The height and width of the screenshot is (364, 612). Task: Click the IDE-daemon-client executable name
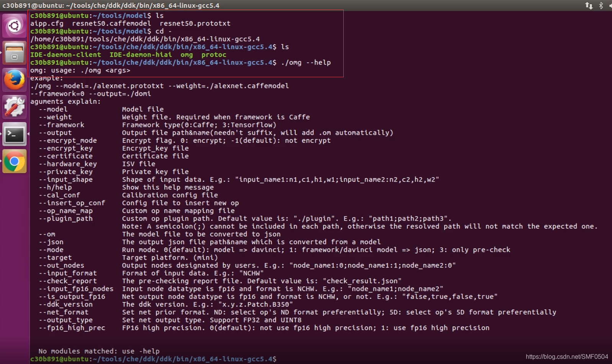[65, 55]
